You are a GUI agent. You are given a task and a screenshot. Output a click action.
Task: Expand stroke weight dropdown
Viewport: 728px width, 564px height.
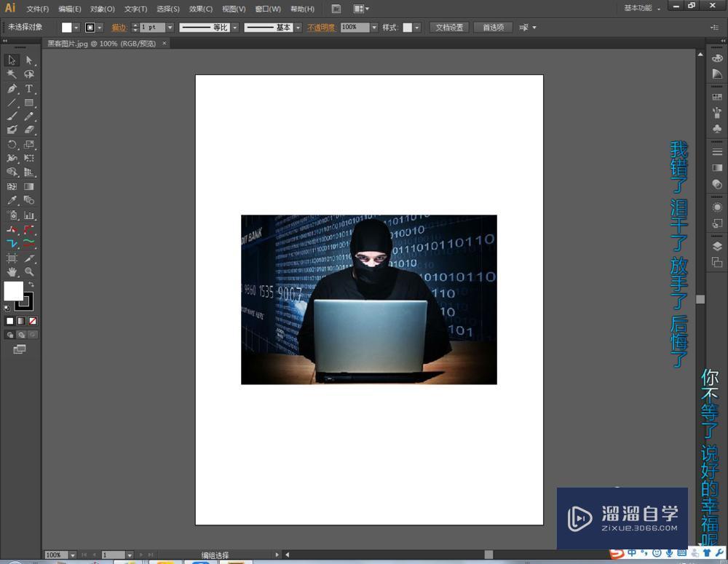170,28
